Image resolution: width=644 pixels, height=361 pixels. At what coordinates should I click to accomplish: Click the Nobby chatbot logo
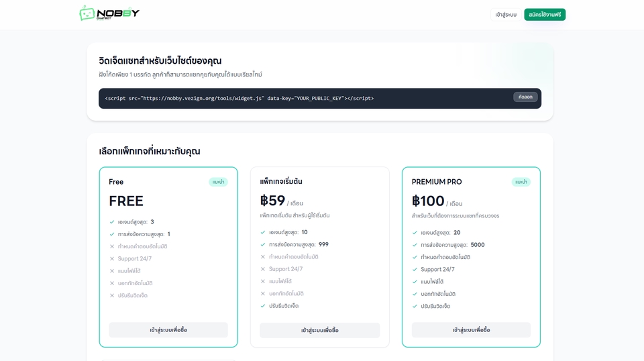109,13
